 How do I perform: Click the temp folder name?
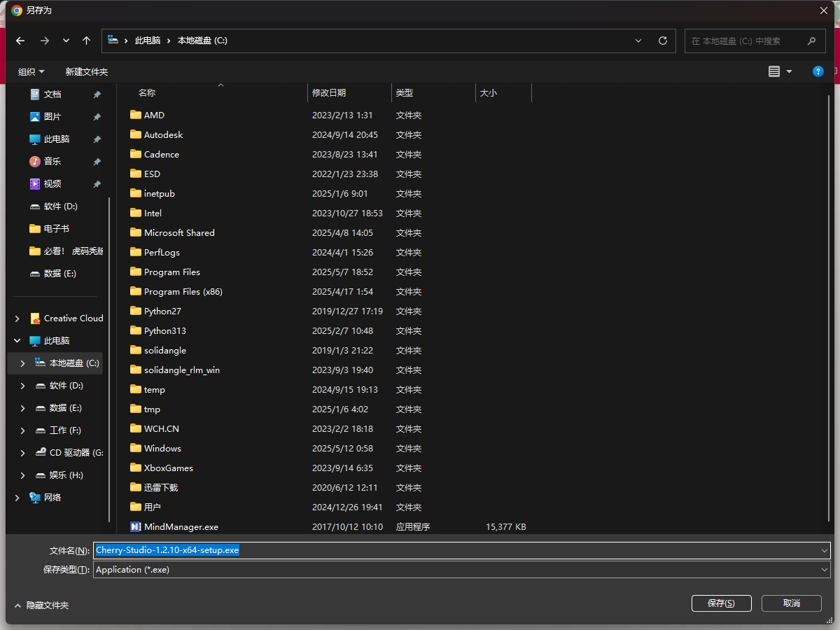155,389
